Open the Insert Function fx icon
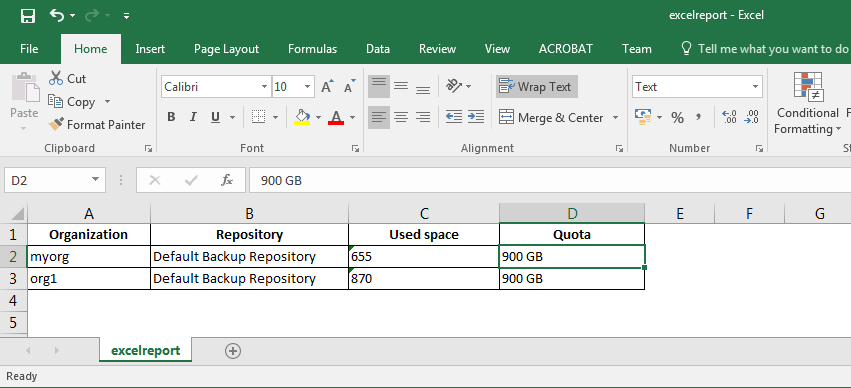The image size is (851, 388). (227, 180)
